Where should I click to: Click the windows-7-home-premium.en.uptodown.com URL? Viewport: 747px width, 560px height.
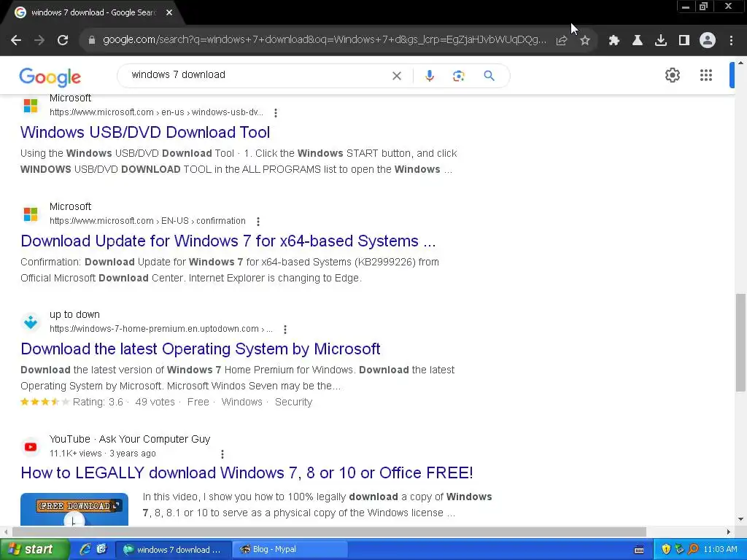point(161,329)
